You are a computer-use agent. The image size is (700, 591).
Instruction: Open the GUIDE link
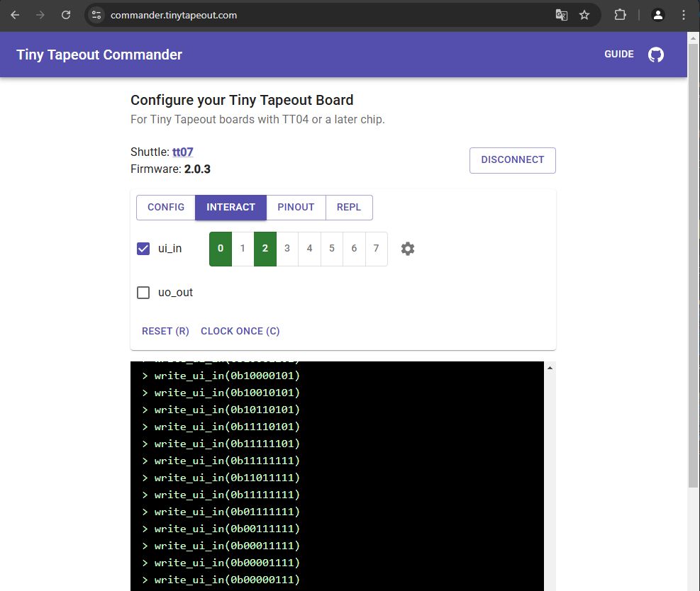tap(618, 54)
